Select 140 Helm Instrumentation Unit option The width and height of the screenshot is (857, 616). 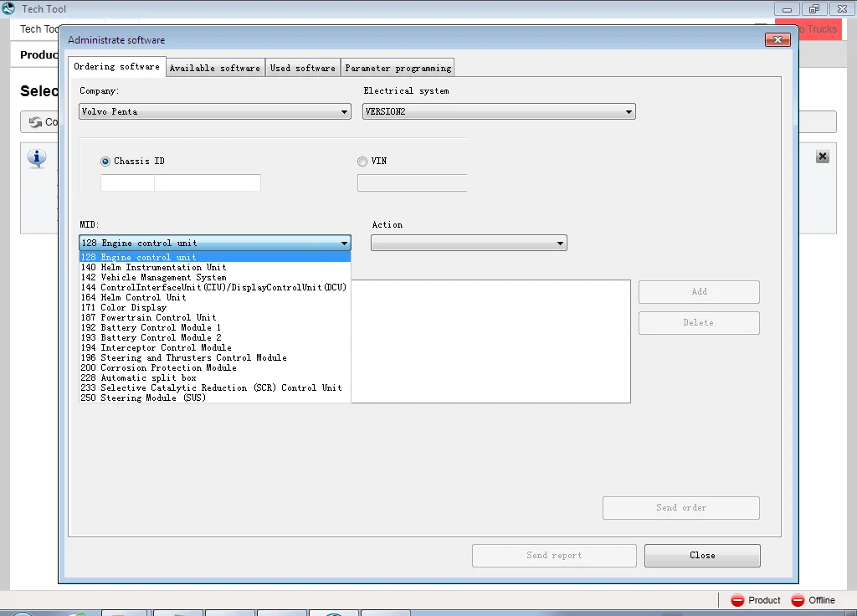point(215,267)
